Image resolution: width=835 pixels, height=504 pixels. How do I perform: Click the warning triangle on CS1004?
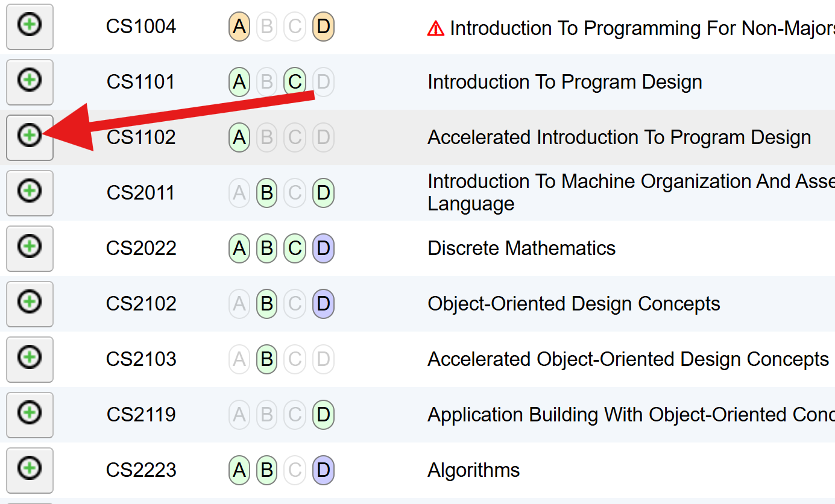(435, 28)
